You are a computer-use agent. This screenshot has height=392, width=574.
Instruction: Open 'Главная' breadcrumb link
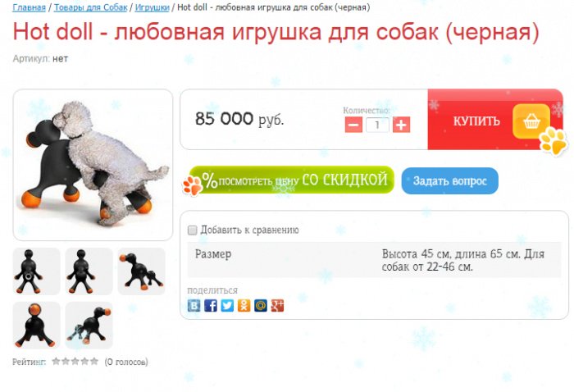[30, 7]
